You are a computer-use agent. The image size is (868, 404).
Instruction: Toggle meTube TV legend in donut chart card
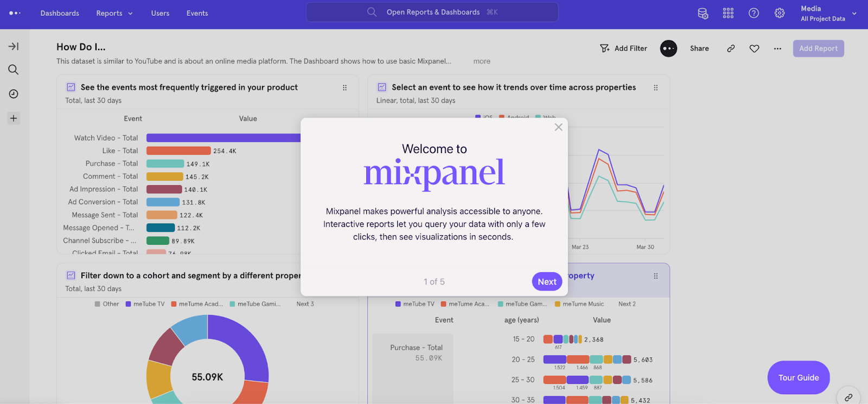145,304
